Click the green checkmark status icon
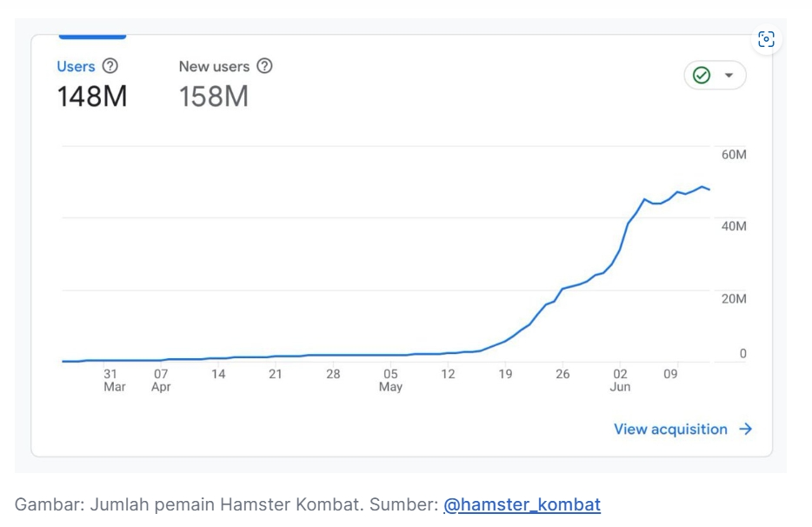Screen dimensions: 812x527 click(x=702, y=76)
